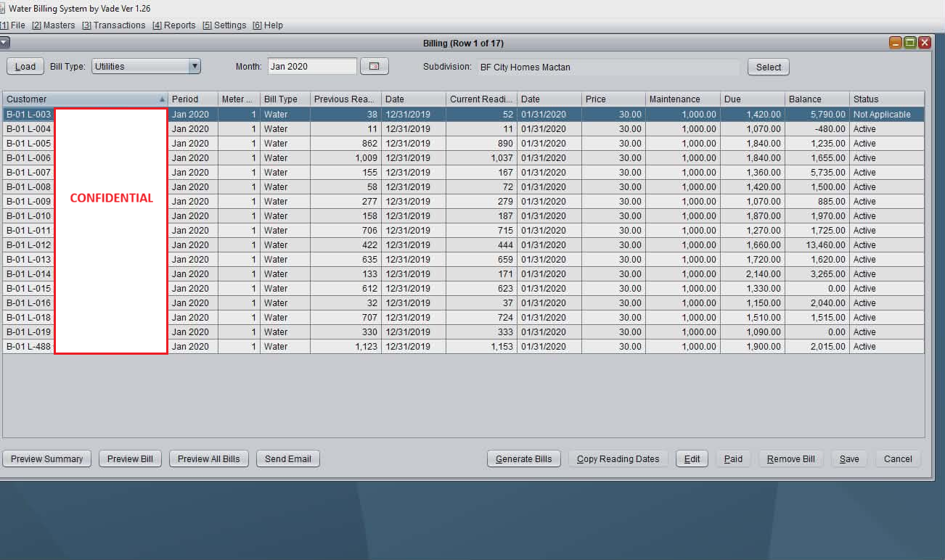Screen dimensions: 945x560
Task: Click the Edit button
Action: tap(692, 459)
